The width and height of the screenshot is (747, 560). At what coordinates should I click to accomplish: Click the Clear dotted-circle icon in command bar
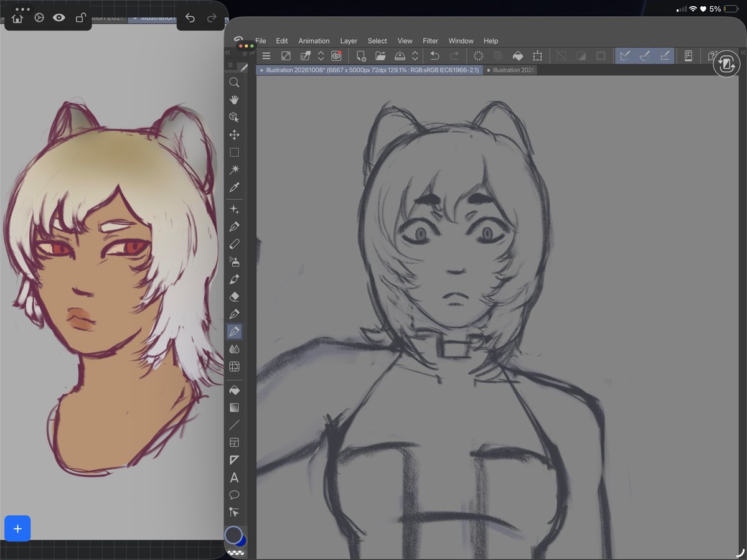(x=479, y=56)
